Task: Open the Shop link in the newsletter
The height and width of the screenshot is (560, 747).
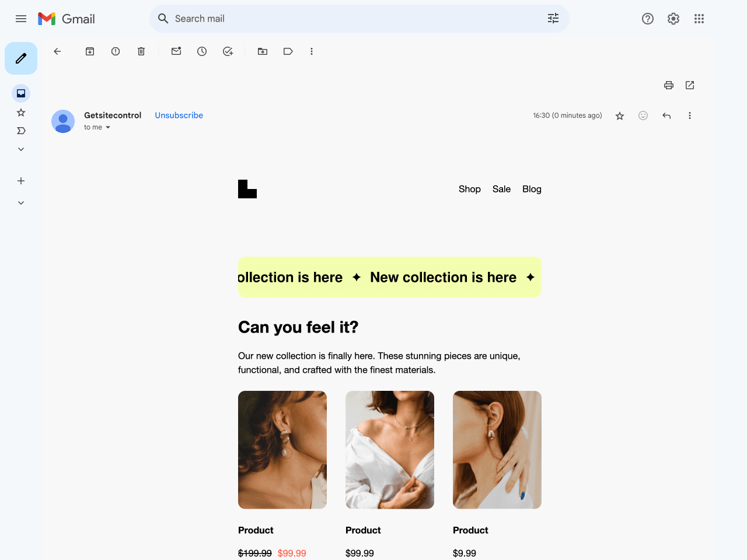Action: pyautogui.click(x=469, y=189)
